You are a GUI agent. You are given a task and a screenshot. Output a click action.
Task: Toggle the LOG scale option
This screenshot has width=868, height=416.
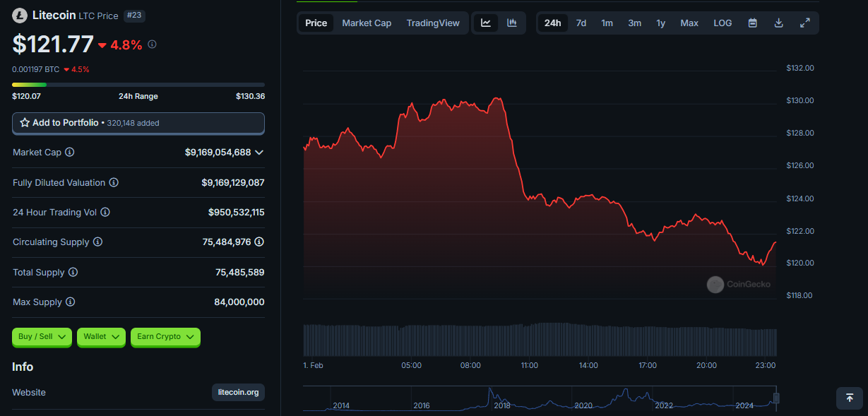723,23
